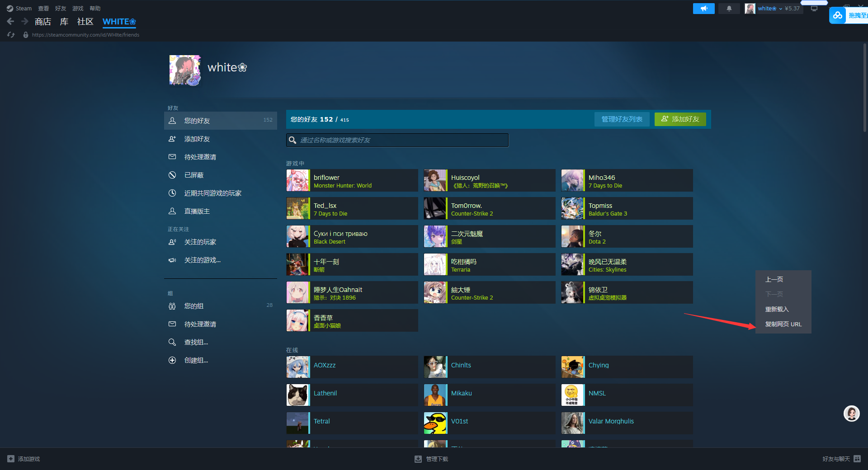Screen dimensions: 868x470
Task: Click the floating assistant avatar icon
Action: pos(852,414)
